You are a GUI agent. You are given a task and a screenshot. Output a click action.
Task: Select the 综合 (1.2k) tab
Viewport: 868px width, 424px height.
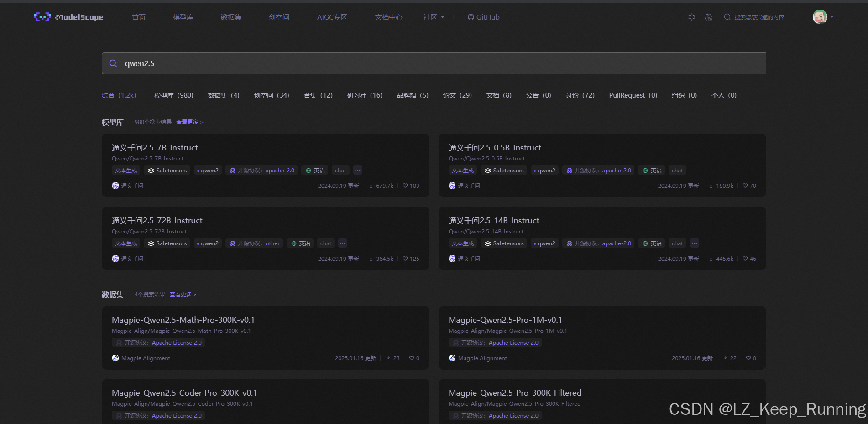pyautogui.click(x=119, y=95)
